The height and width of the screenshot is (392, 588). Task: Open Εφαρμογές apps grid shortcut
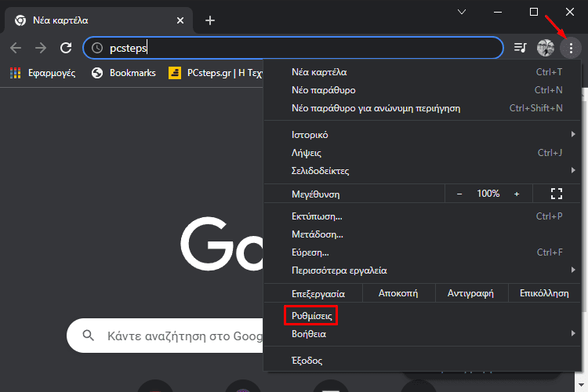42,73
